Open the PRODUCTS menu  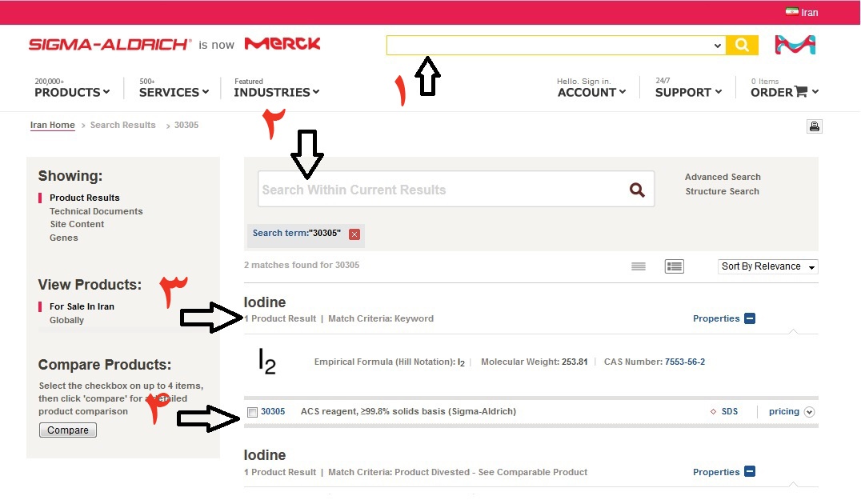coord(72,92)
